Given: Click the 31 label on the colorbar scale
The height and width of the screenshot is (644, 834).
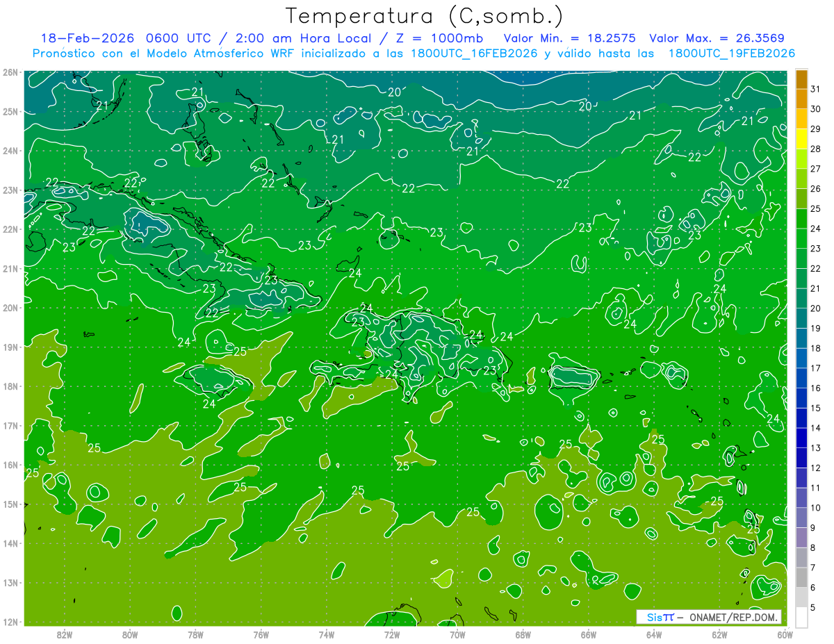Looking at the screenshot, I should click(x=816, y=89).
